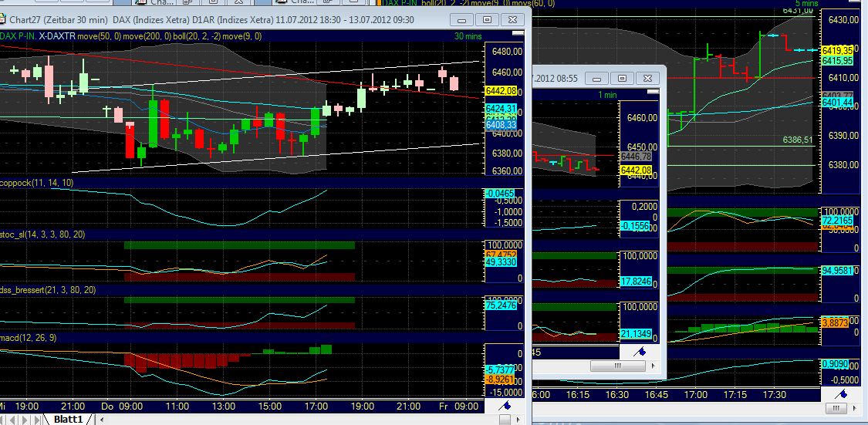The width and height of the screenshot is (868, 425).
Task: Click the Chart27 horizontal scrollbar right arrow
Action: [x=518, y=420]
